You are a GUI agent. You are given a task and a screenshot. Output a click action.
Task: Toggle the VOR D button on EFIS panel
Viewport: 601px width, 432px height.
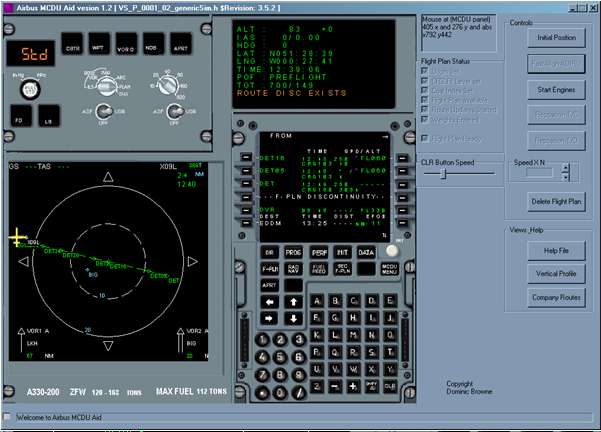coord(126,43)
